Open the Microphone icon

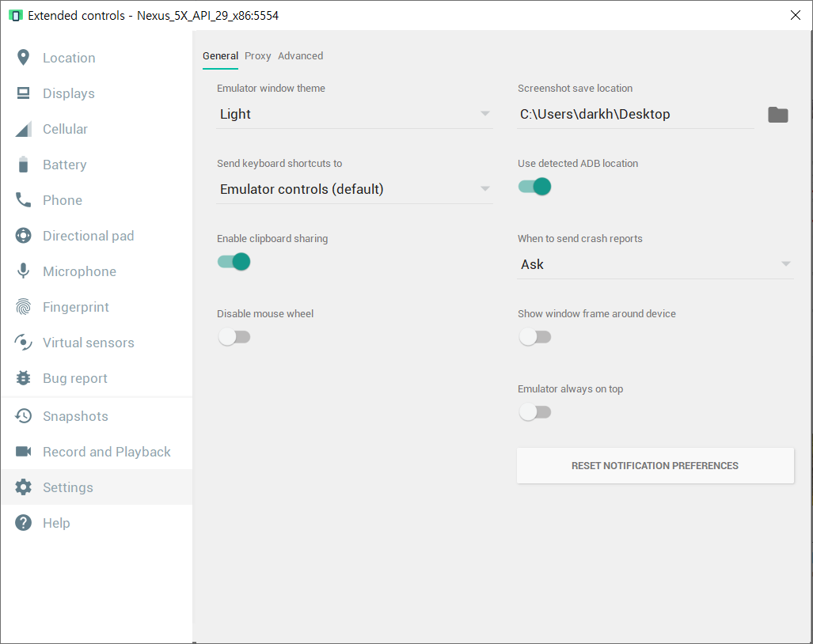coord(23,271)
